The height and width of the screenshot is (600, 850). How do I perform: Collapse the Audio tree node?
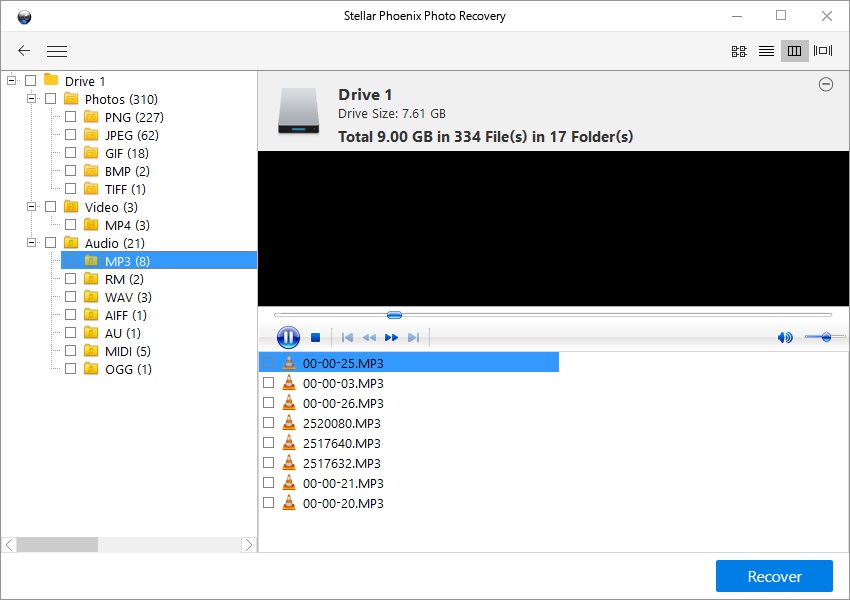coord(31,242)
